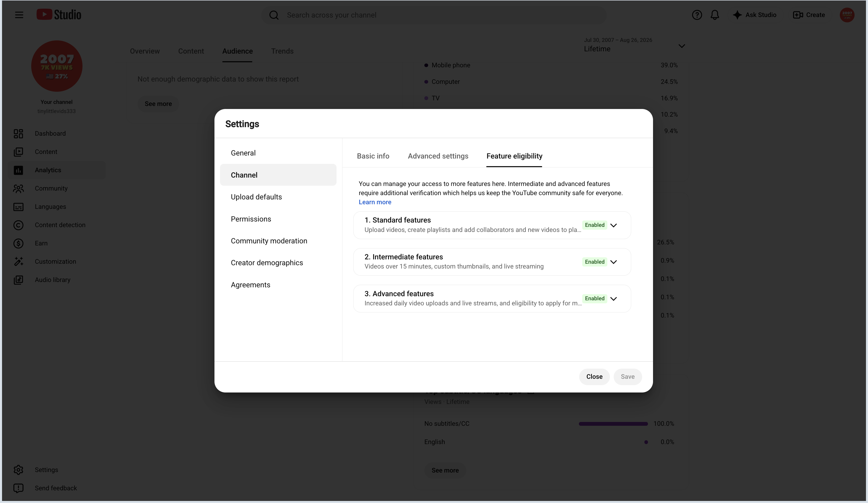Screen dimensions: 868x503
Task: Click the Customization magic wand icon
Action: click(18, 261)
